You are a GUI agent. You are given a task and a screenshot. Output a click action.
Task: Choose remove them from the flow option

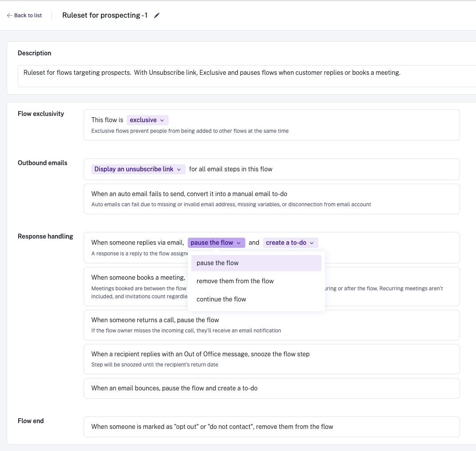pos(256,281)
